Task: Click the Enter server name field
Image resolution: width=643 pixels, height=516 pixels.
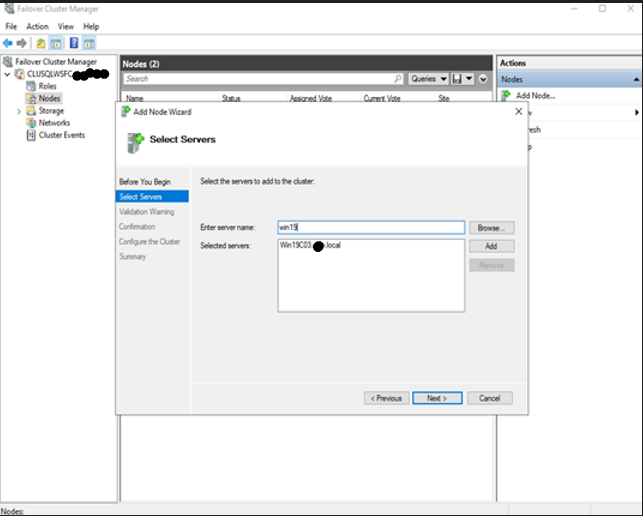Action: point(371,228)
